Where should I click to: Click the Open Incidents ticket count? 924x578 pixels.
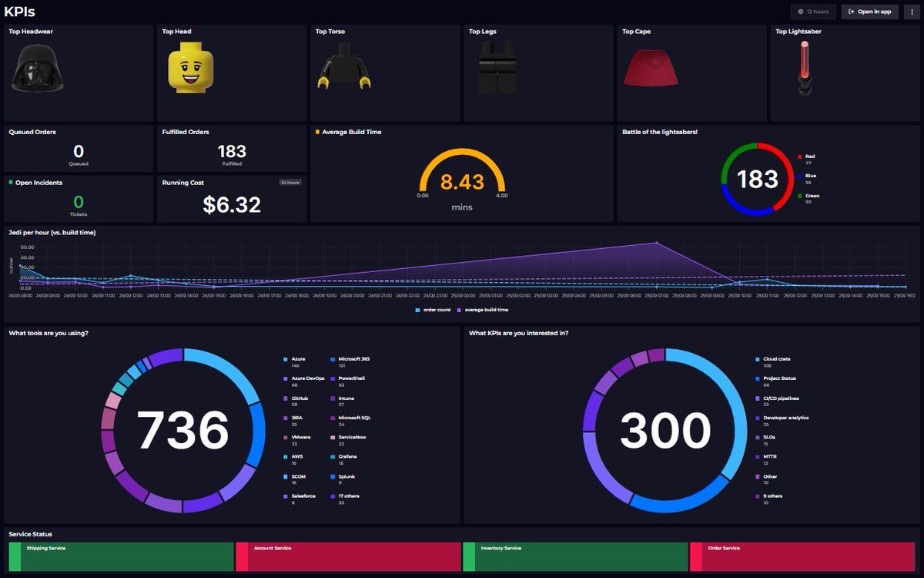pos(79,203)
